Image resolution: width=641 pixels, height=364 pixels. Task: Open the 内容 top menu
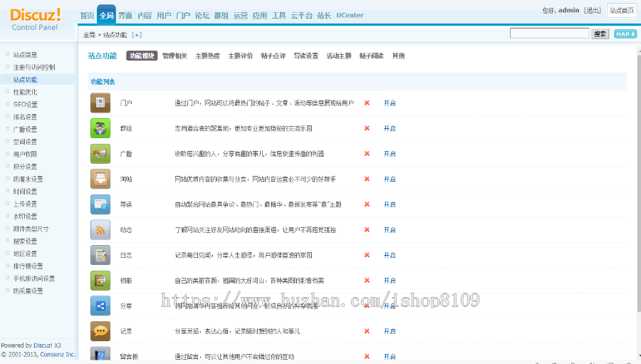[x=145, y=16]
